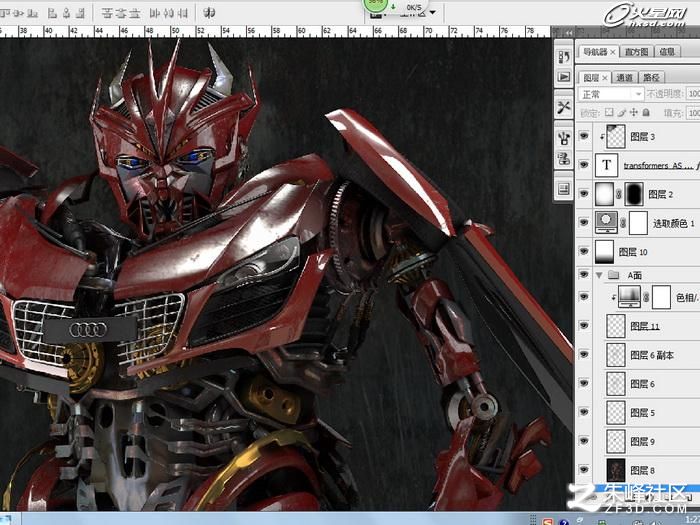Toggle mask link on 图层 2
This screenshot has height=525, width=700.
tap(619, 194)
